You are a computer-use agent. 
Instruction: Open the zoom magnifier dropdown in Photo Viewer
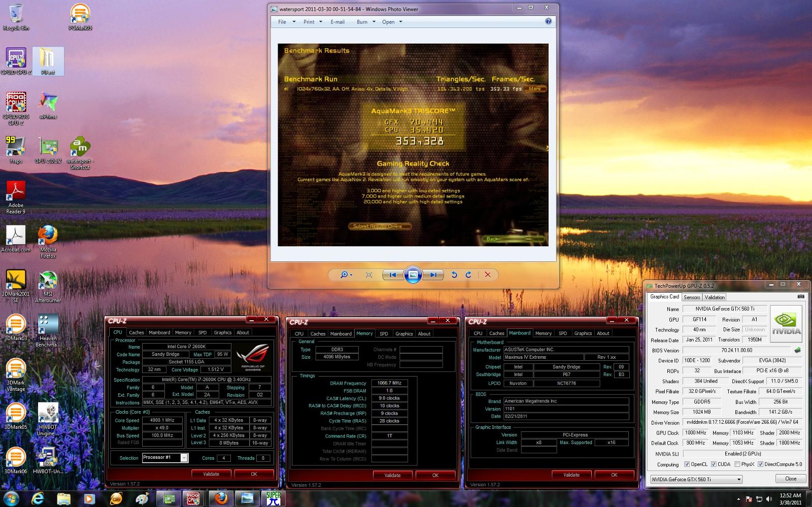(x=347, y=275)
